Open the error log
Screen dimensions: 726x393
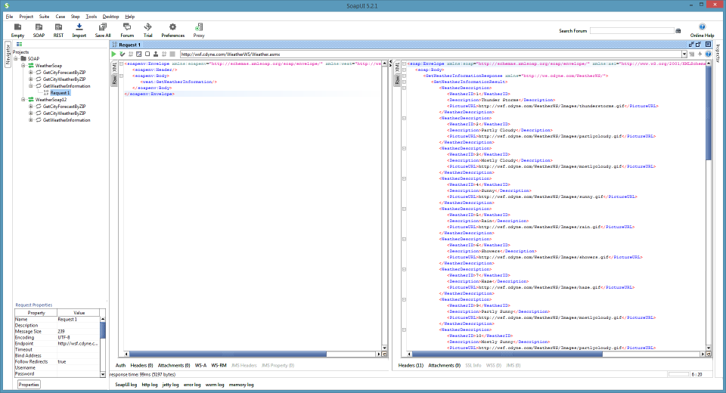point(192,385)
